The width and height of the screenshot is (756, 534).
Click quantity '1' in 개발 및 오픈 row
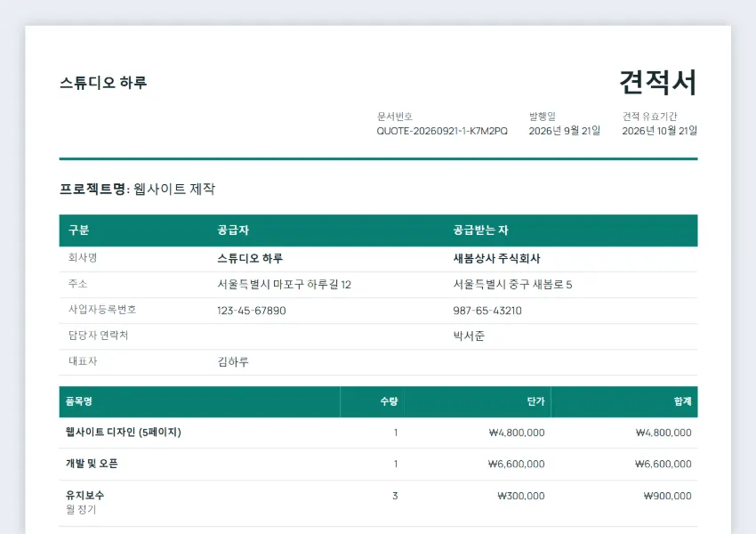396,464
